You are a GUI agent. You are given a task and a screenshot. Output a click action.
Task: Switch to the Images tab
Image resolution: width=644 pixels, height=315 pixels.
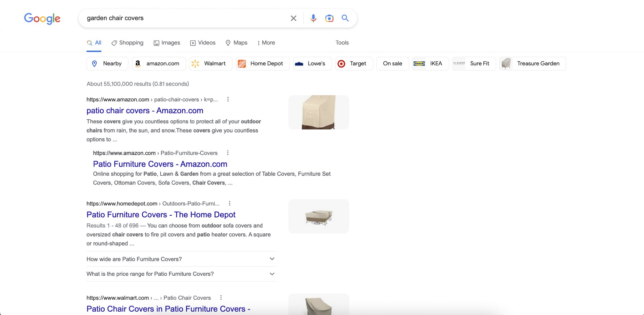click(x=167, y=43)
